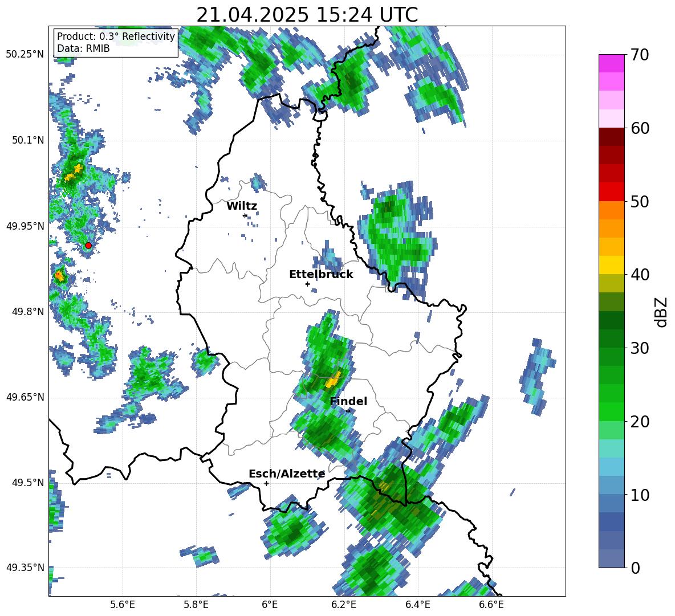
Task: Click the 6.4°E longitude label
Action: click(x=417, y=605)
